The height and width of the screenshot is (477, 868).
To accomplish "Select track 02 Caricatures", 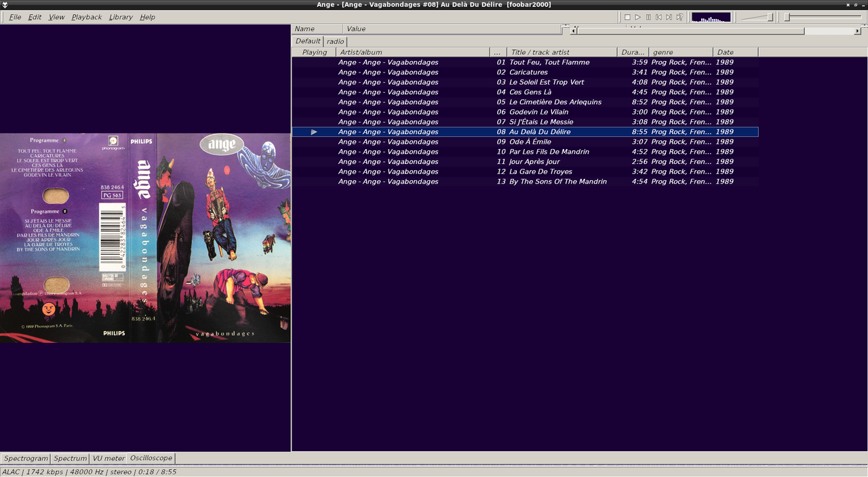I will pos(525,72).
